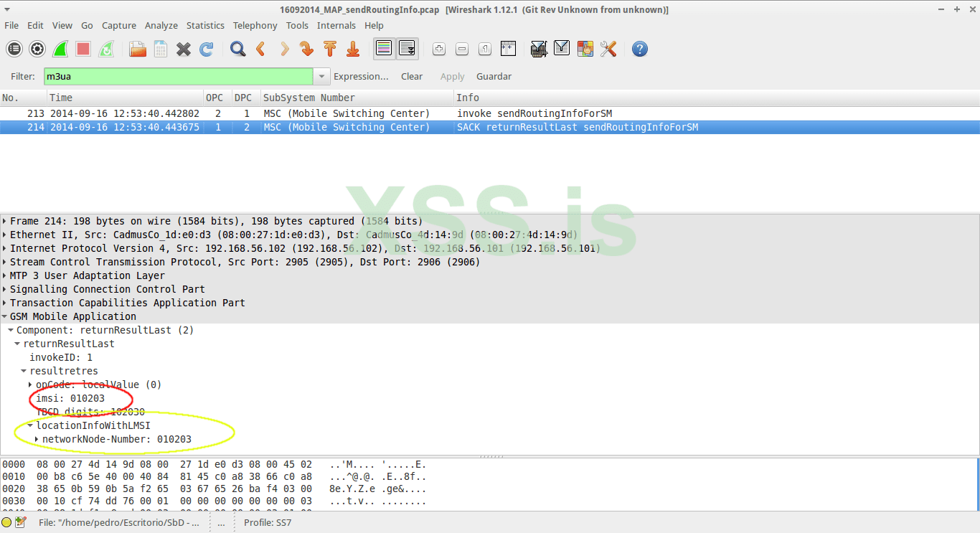
Task: Sort packets by the Time column header
Action: pyautogui.click(x=126, y=98)
